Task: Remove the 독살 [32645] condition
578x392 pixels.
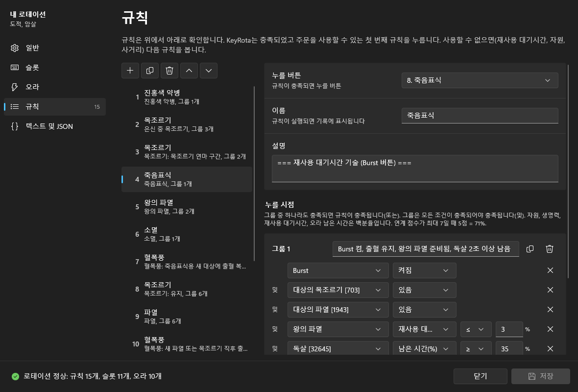Action: (x=550, y=348)
